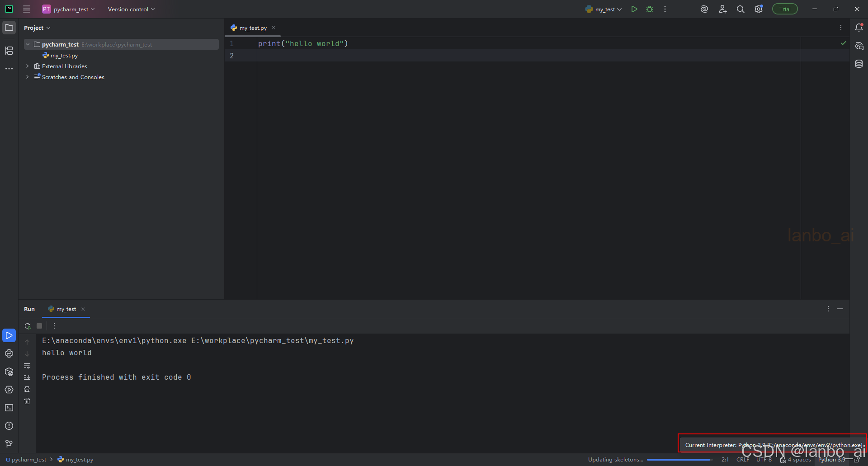Open Settings from the title bar

(759, 9)
